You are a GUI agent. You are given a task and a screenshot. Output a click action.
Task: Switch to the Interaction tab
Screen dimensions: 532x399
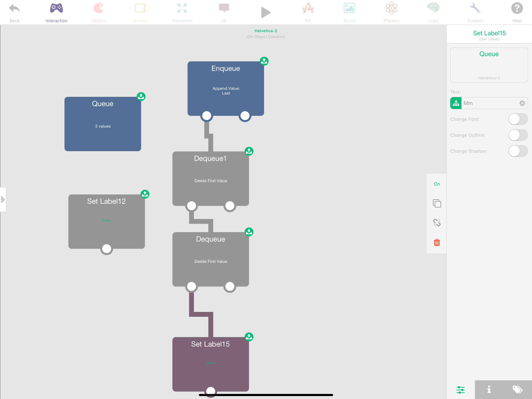pos(56,12)
